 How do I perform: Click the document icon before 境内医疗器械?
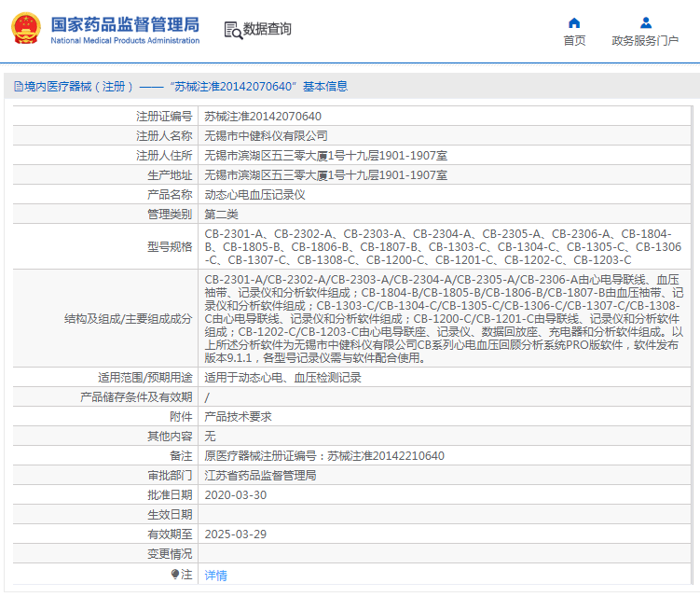pos(19,86)
